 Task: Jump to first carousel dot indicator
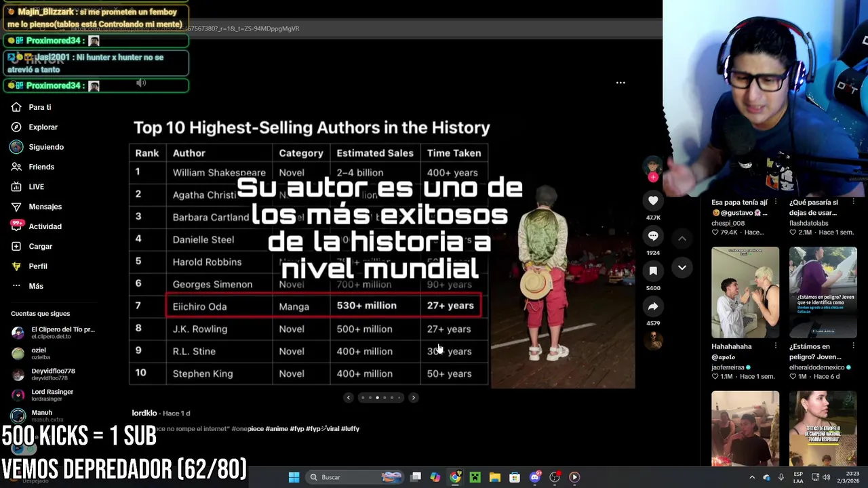pos(363,398)
